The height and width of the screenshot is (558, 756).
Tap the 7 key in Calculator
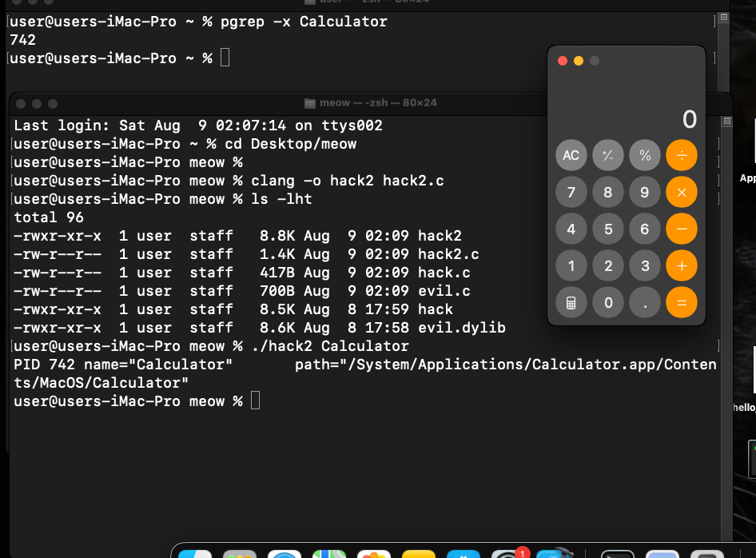tap(571, 192)
